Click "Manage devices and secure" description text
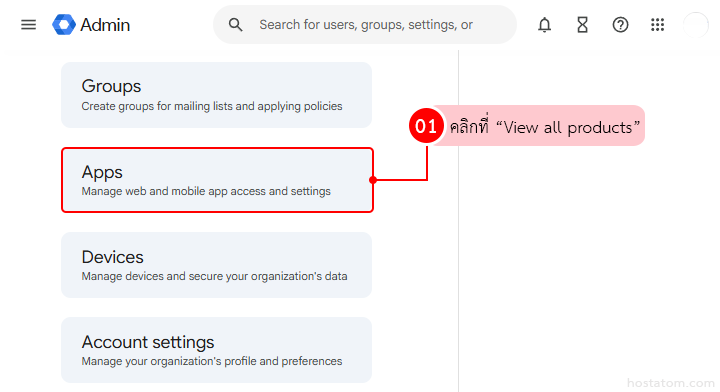 pyautogui.click(x=214, y=276)
